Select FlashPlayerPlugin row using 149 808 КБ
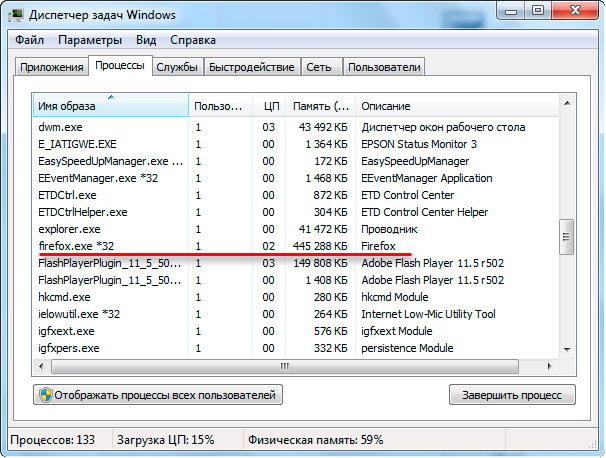606x458 pixels. point(296,263)
